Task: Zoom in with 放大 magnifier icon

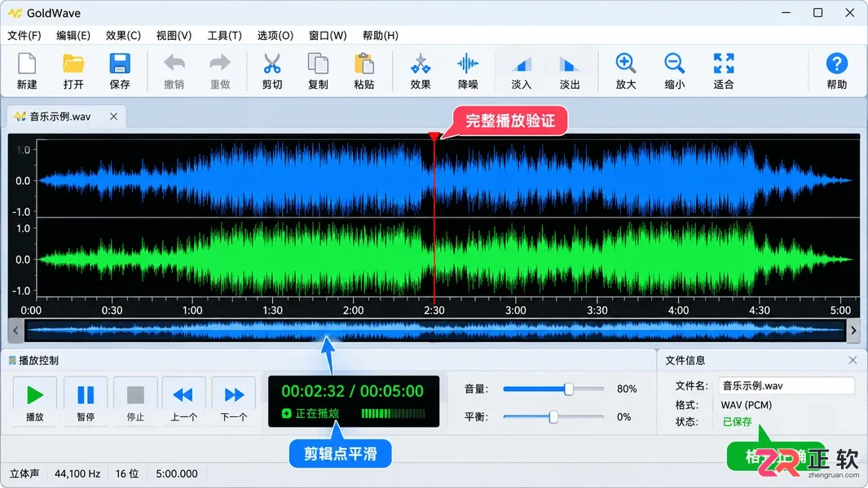Action: (626, 70)
